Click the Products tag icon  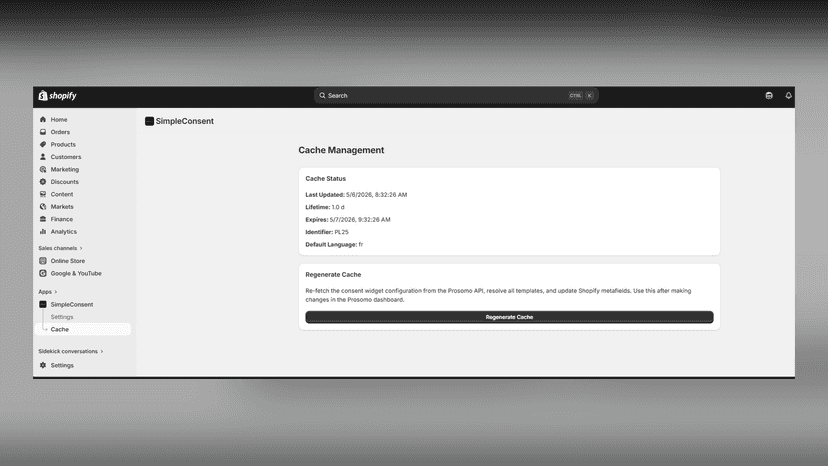click(43, 144)
